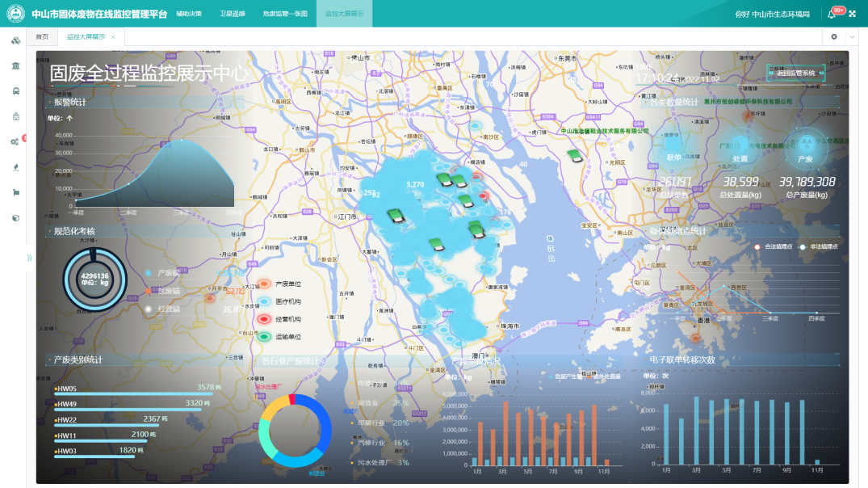Toggle the 合法填埋点 chart legend
The image size is (868, 488).
pyautogui.click(x=773, y=246)
